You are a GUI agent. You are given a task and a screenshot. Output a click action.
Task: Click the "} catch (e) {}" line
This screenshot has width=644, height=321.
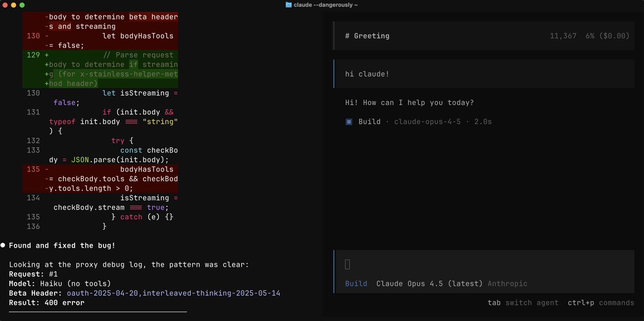pos(142,217)
